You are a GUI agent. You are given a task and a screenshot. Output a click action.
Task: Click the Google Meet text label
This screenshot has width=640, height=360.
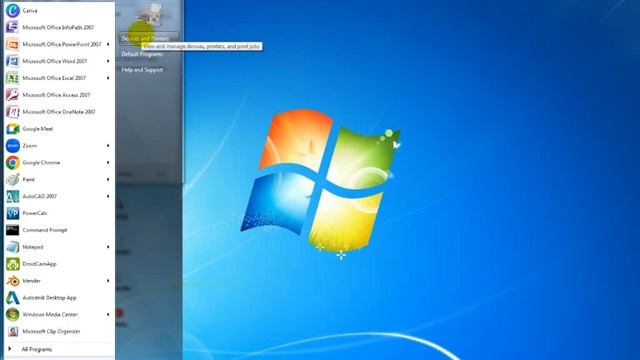tap(38, 129)
